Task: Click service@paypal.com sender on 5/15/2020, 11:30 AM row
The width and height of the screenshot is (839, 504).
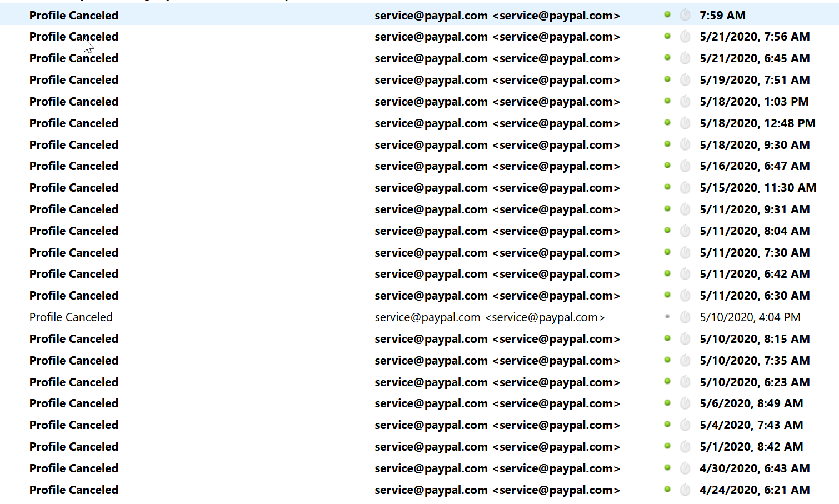Action: click(x=497, y=188)
